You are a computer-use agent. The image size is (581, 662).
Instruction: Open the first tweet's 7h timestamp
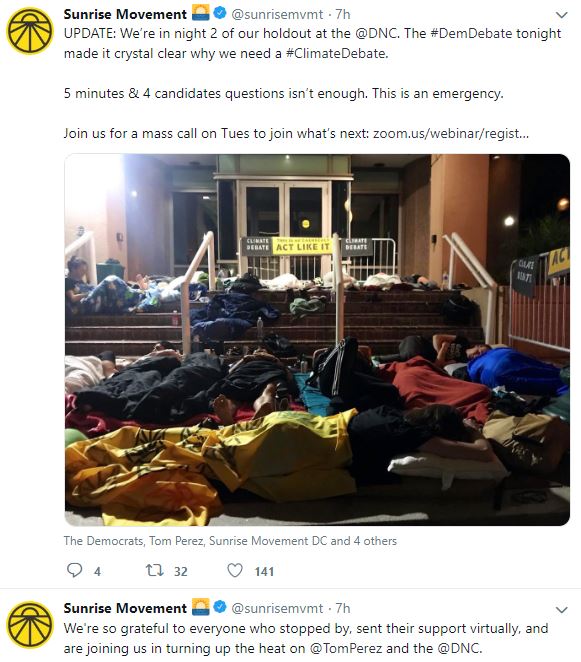coord(343,14)
